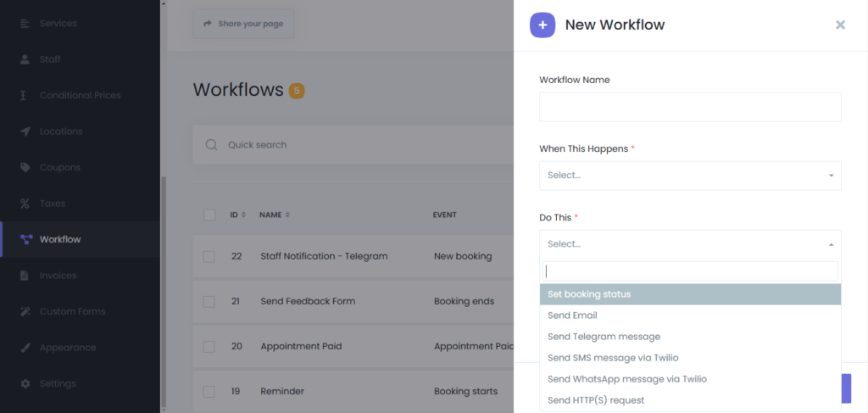
Task: Click the Invoices document icon
Action: (x=25, y=276)
